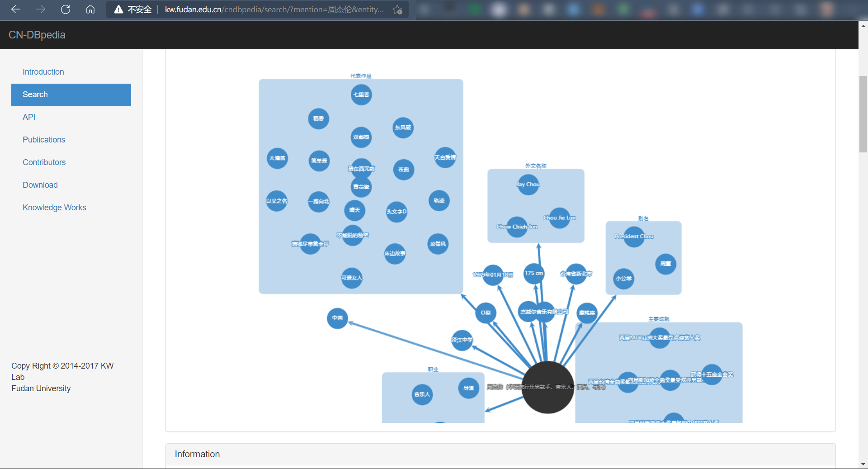The height and width of the screenshot is (469, 868).
Task: Click the President Chou node
Action: [x=634, y=237]
